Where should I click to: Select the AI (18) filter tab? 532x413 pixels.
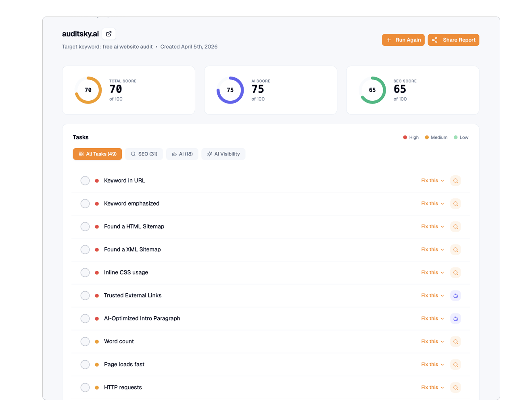coord(182,154)
